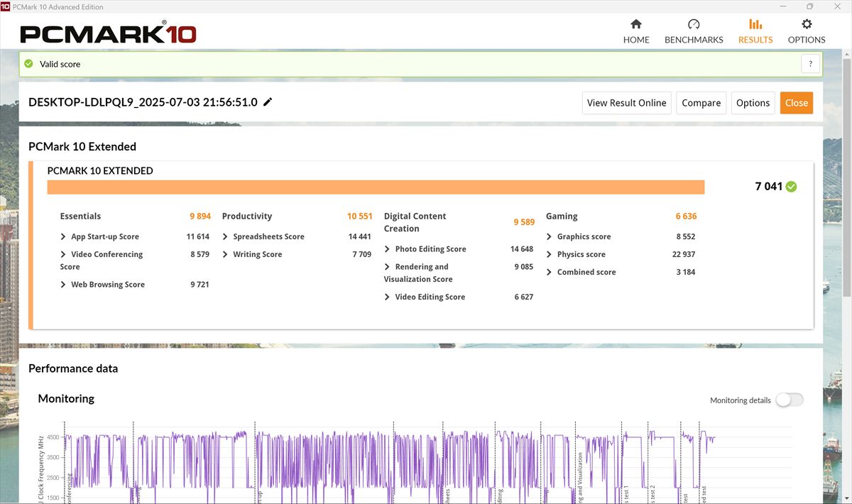Click the question mark help button
The image size is (852, 504).
[x=811, y=64]
